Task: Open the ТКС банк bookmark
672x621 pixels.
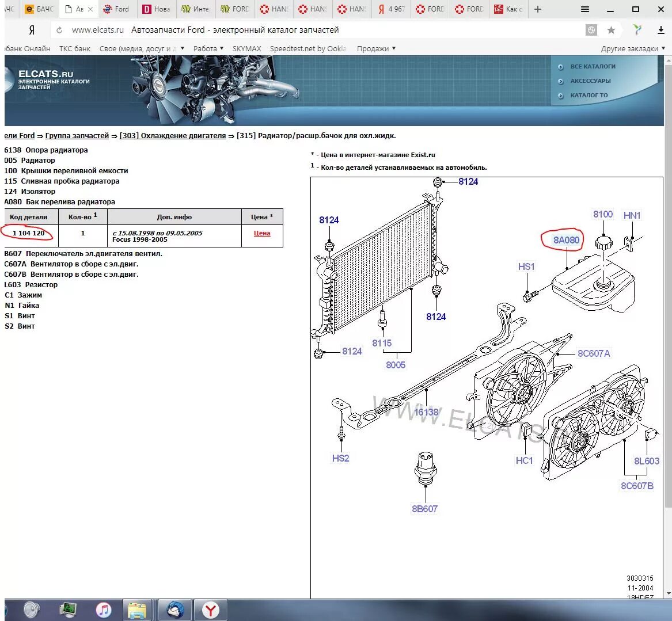Action: pyautogui.click(x=75, y=49)
